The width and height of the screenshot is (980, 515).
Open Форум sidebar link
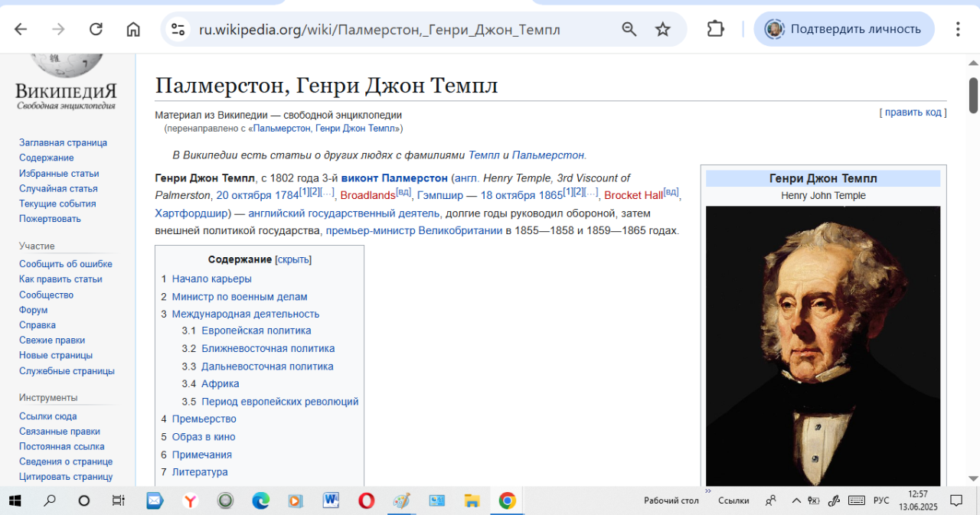34,310
